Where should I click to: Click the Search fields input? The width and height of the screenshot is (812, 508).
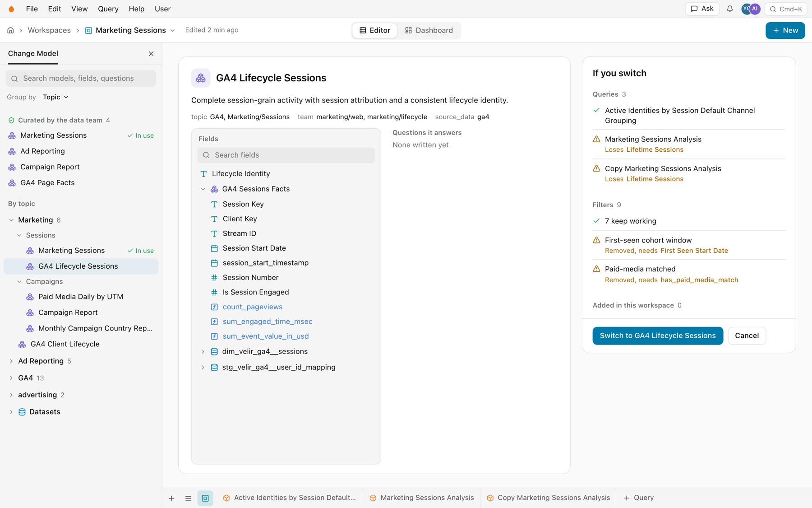(x=286, y=155)
